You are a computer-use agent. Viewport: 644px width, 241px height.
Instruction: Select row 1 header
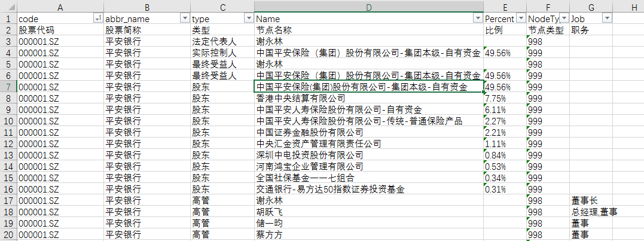[8, 19]
